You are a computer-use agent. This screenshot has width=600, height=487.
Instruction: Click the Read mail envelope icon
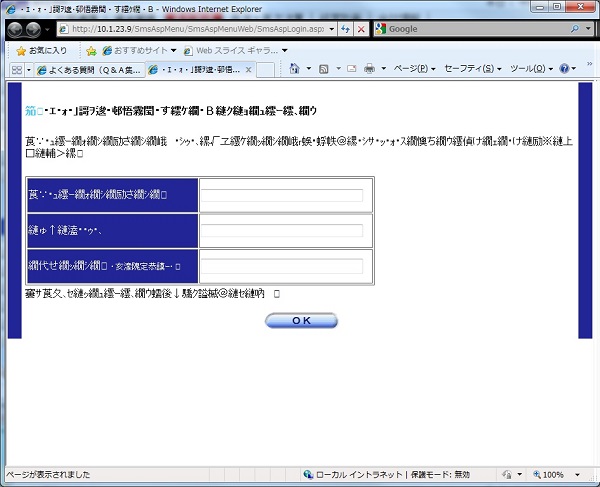point(352,69)
